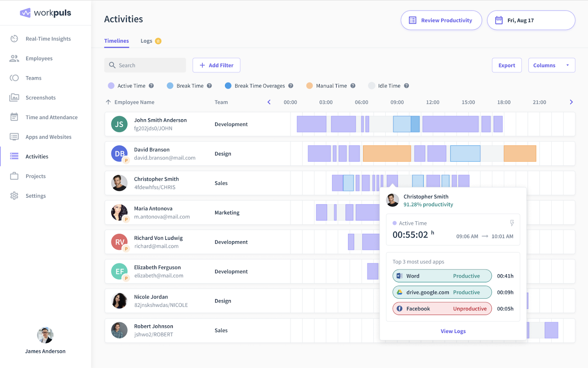
Task: Navigate to Apps and Websites
Action: tap(48, 137)
